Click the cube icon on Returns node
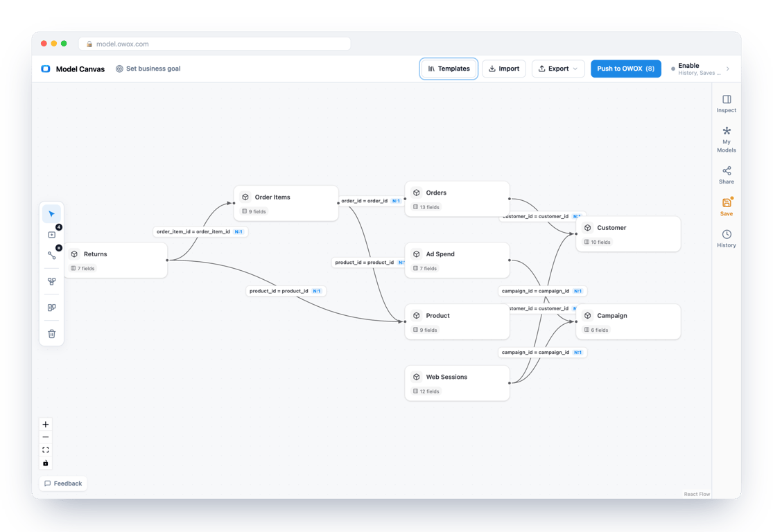773x532 pixels. 74,254
